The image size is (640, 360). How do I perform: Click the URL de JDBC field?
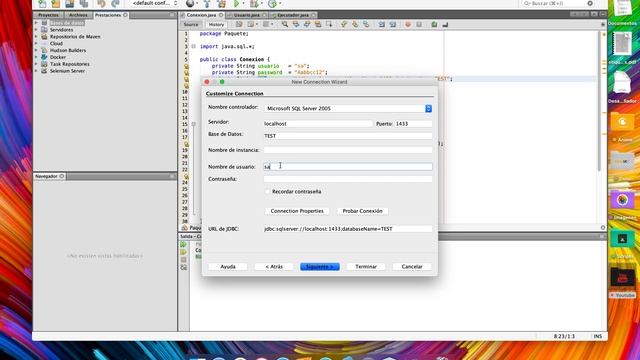pos(348,229)
